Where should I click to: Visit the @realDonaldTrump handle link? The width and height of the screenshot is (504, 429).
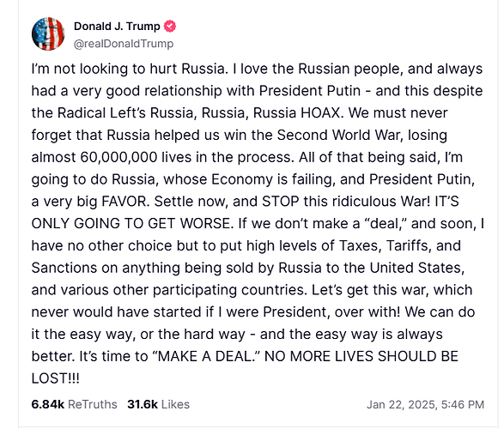point(124,44)
